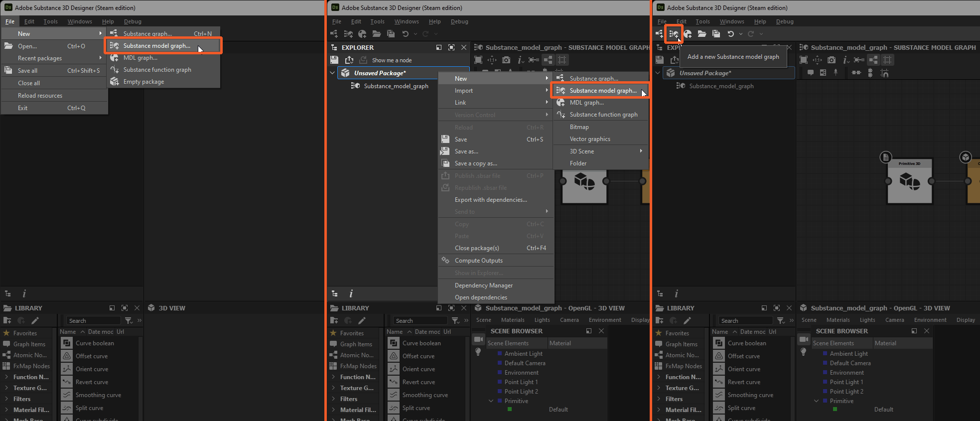Image resolution: width=980 pixels, height=421 pixels.
Task: Collapse Unsaved Package in right window Explorer
Action: [x=658, y=73]
